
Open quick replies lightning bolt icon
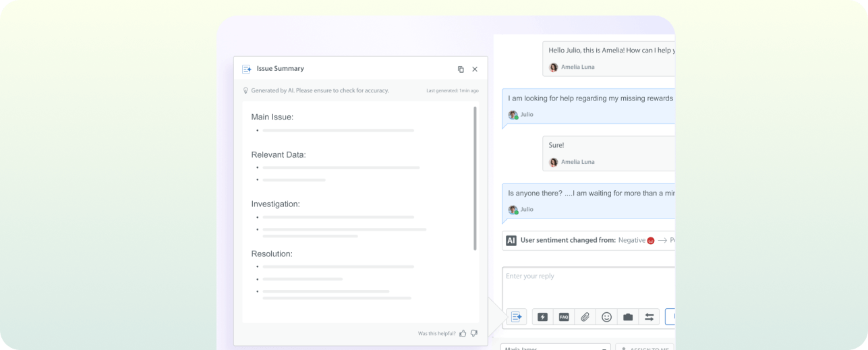point(542,317)
